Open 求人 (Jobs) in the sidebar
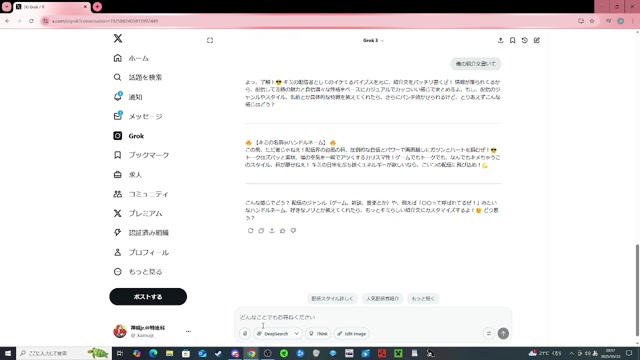Viewport: 640px width, 360px height. [127, 175]
